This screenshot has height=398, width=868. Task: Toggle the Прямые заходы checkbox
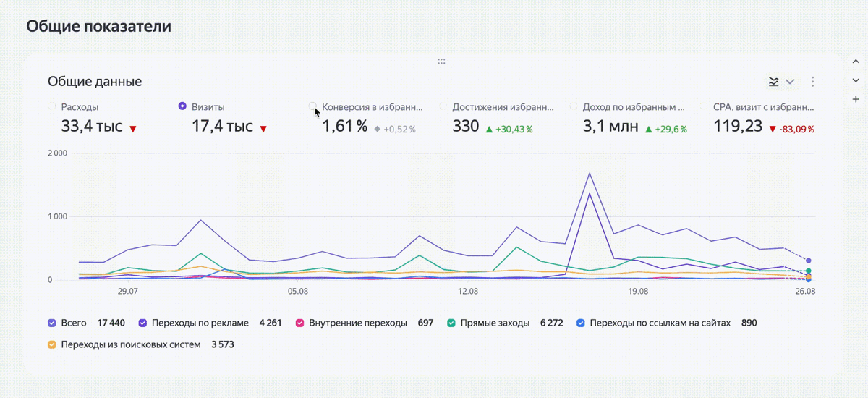coord(451,323)
